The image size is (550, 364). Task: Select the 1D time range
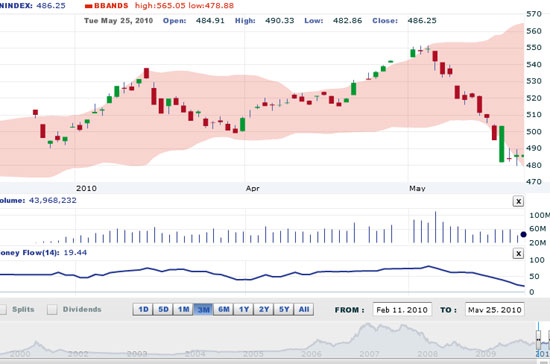(143, 309)
